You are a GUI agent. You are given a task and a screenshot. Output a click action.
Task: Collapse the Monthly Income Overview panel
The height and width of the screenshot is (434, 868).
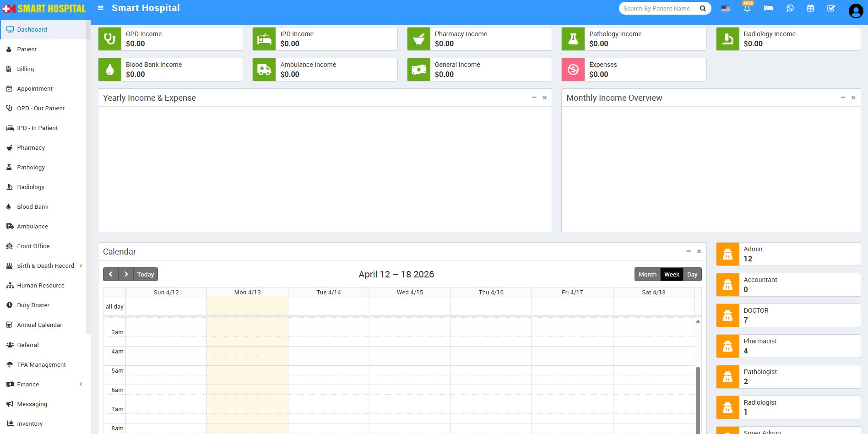[x=843, y=98]
